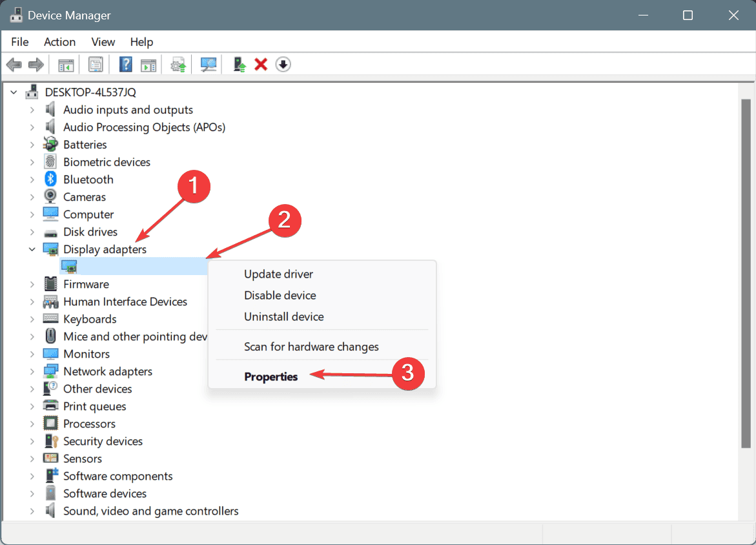Screen dimensions: 756x545
Task: Click the Update device driver toolbar icon
Action: (178, 65)
